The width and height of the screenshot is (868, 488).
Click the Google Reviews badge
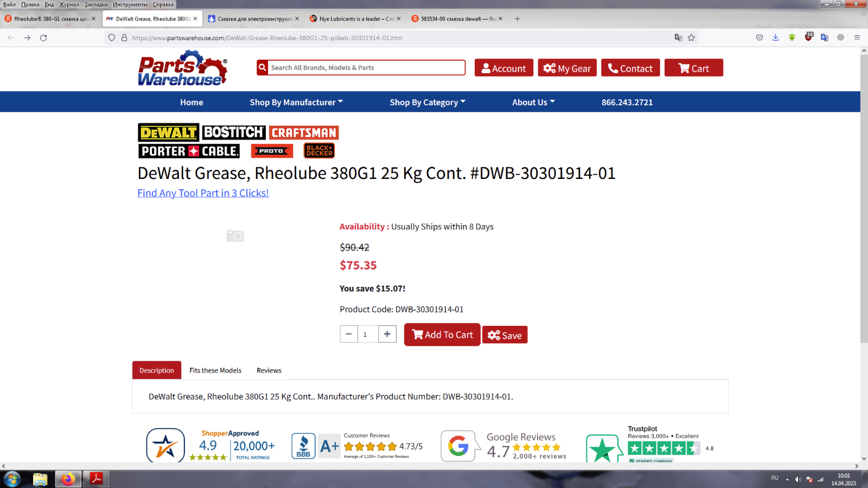pyautogui.click(x=503, y=445)
